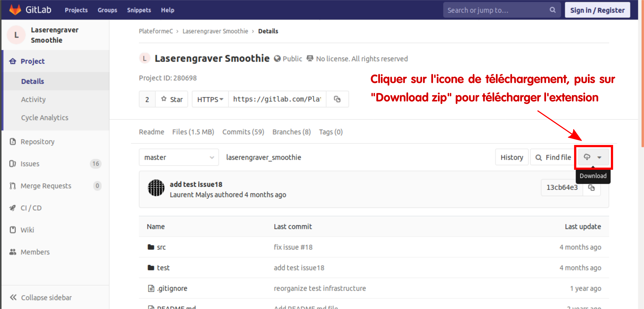
Task: Open 'reorganize test infrastructure' commit link
Action: [x=320, y=288]
